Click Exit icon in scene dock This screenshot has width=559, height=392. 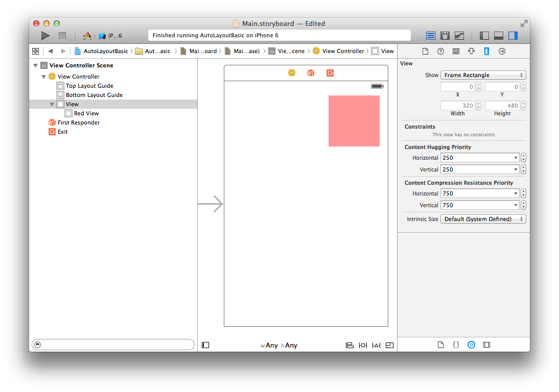point(330,73)
